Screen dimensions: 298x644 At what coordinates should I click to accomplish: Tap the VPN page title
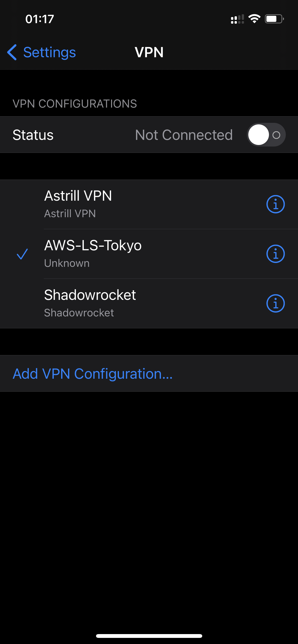(x=149, y=52)
